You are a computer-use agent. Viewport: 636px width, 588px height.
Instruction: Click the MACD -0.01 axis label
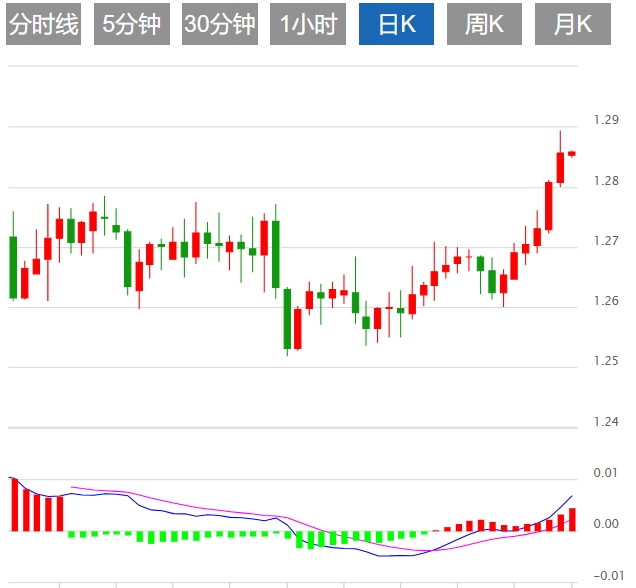point(608,575)
